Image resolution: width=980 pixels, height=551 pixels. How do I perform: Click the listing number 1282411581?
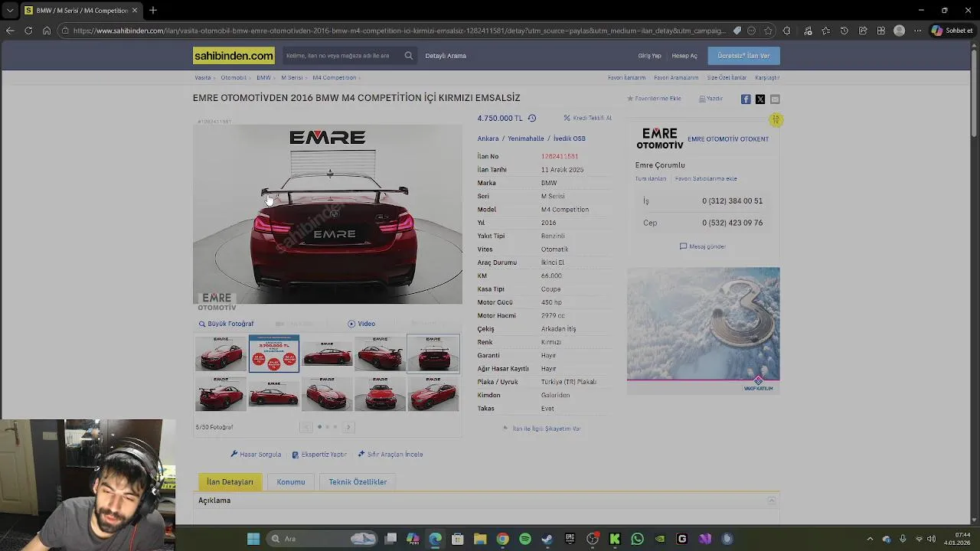click(x=560, y=156)
